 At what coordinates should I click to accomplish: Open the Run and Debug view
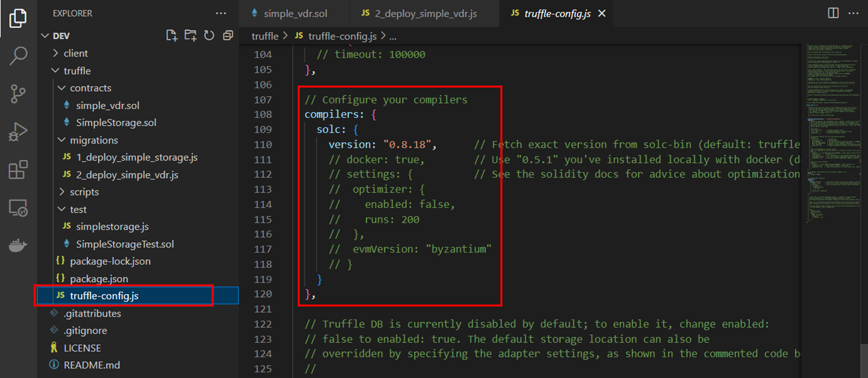[18, 131]
